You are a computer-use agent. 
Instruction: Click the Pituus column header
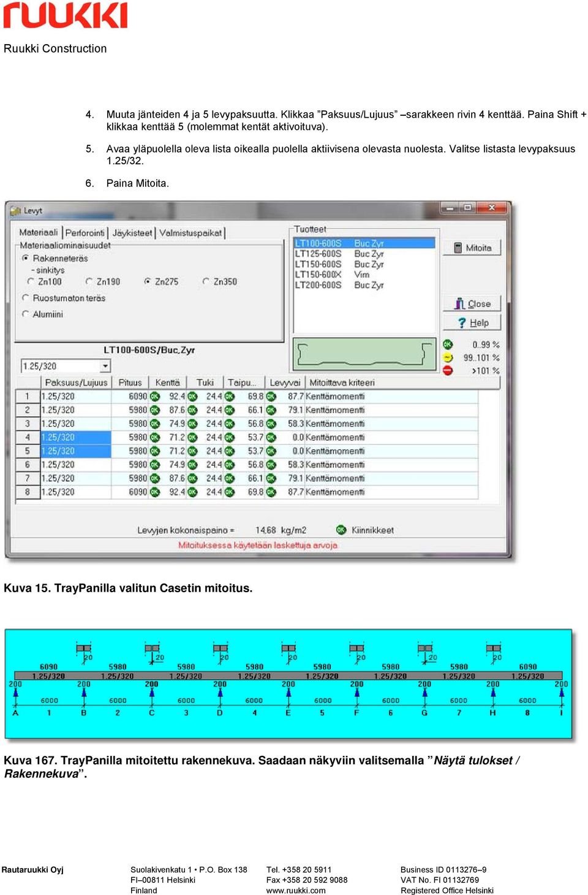pyautogui.click(x=130, y=383)
